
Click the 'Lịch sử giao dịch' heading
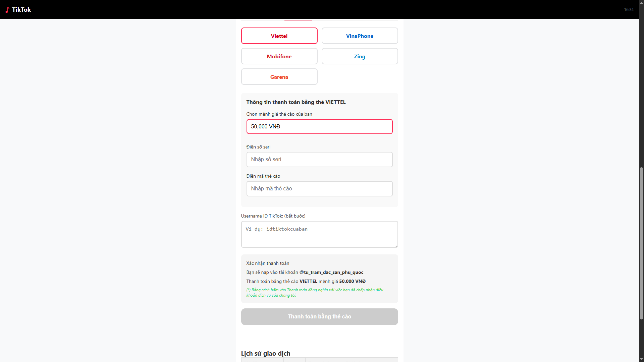click(266, 353)
